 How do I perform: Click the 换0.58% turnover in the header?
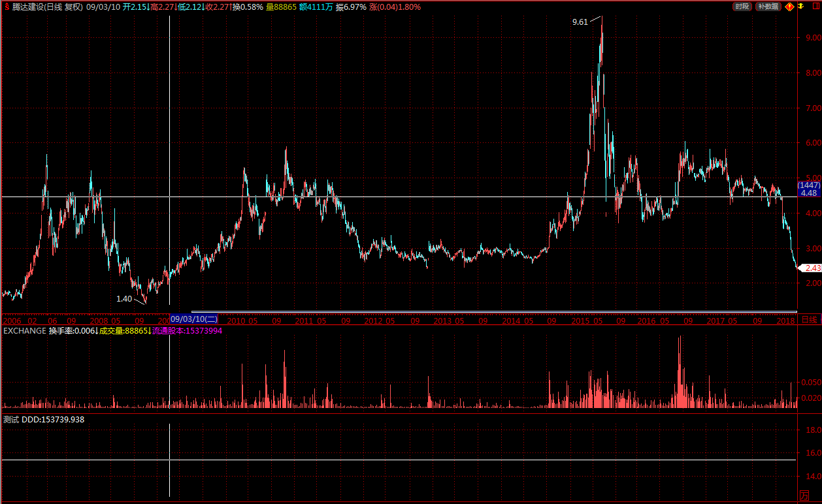[x=248, y=7]
